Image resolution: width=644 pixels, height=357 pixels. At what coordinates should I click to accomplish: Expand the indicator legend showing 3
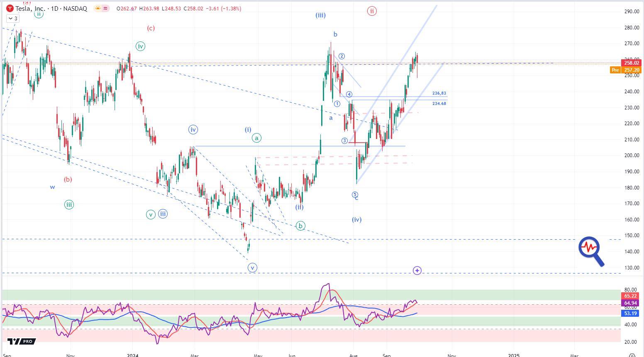[x=12, y=19]
